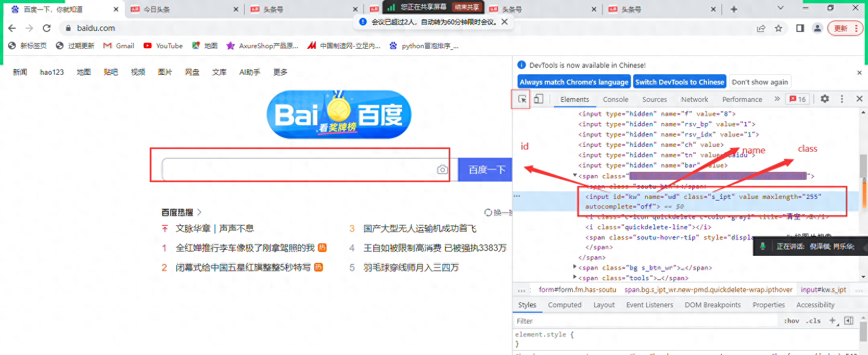Show more DevTools tabs chevron
868x355 pixels.
[777, 99]
